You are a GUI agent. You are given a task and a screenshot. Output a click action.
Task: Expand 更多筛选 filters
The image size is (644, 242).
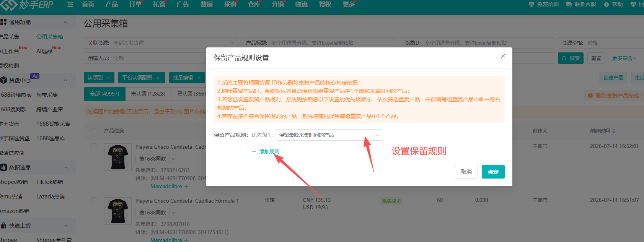pyautogui.click(x=624, y=58)
